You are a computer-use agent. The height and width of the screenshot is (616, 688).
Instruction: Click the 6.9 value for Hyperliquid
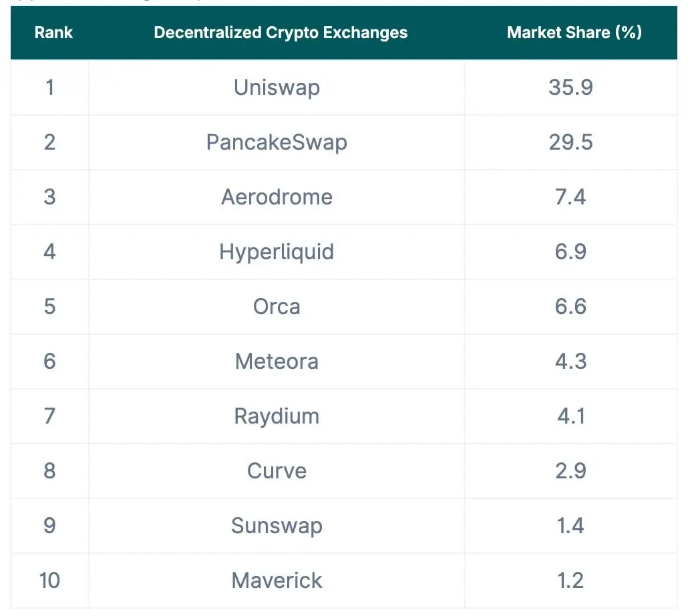(571, 252)
